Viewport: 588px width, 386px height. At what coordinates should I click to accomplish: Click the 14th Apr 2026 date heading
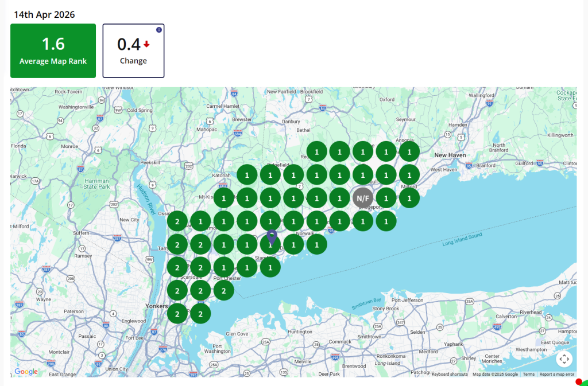44,14
